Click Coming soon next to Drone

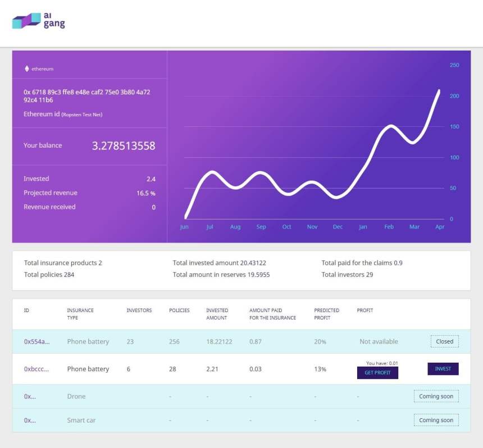[436, 396]
